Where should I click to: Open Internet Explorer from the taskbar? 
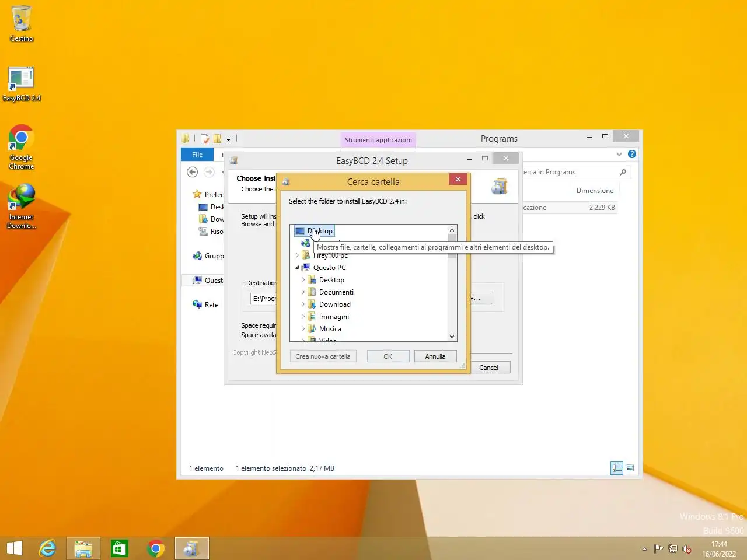click(47, 548)
